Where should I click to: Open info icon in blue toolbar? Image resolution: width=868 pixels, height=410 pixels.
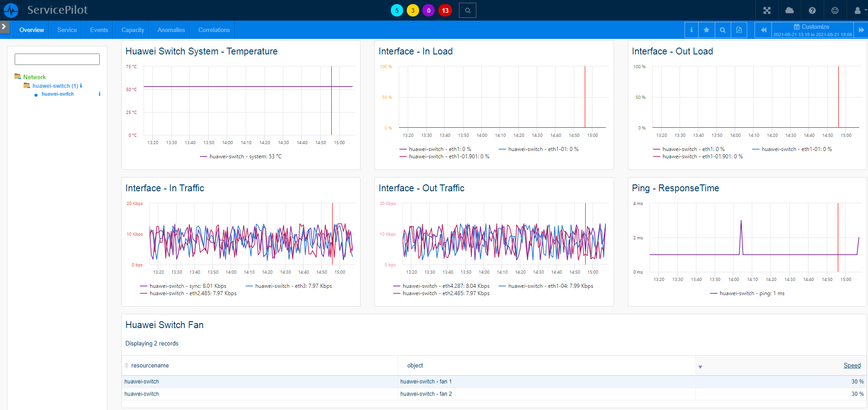tap(691, 30)
